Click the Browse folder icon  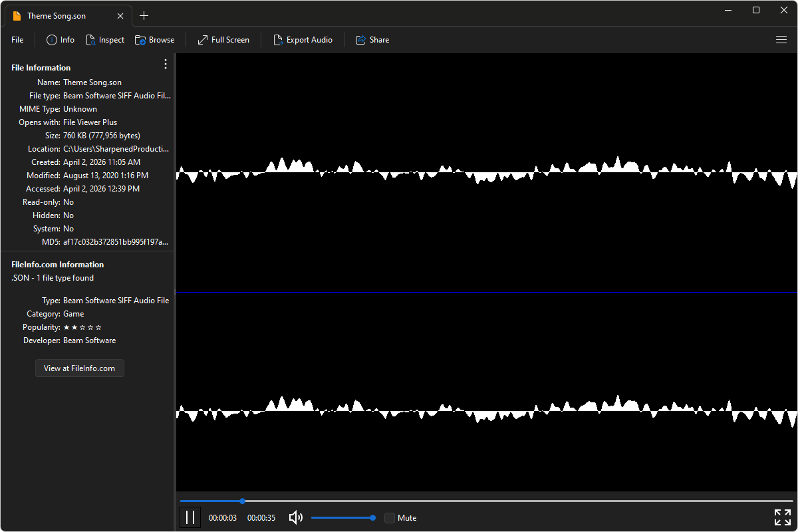click(x=140, y=40)
